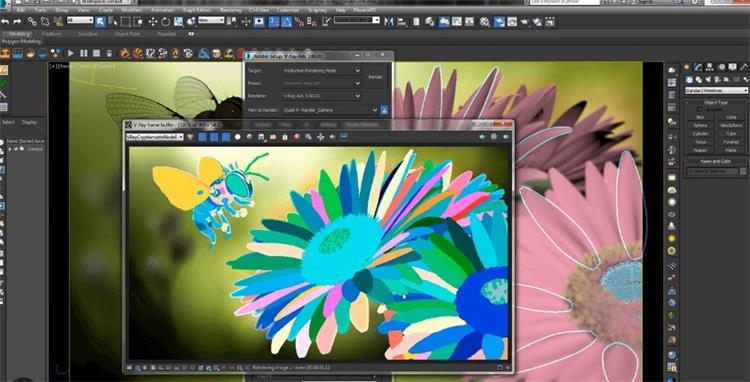Click the pause simulation icon
Image resolution: width=750 pixels, height=382 pixels.
83,53
